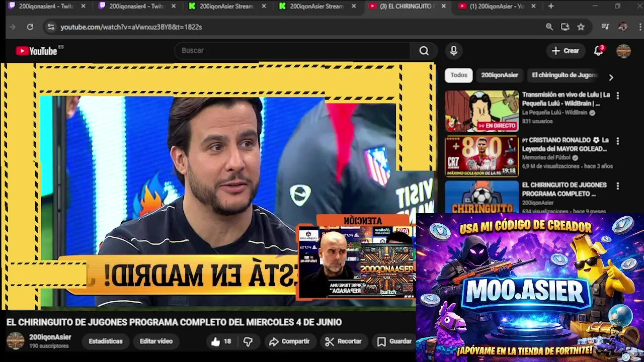The image size is (644, 362).
Task: Click the Crear button
Action: [566, 51]
